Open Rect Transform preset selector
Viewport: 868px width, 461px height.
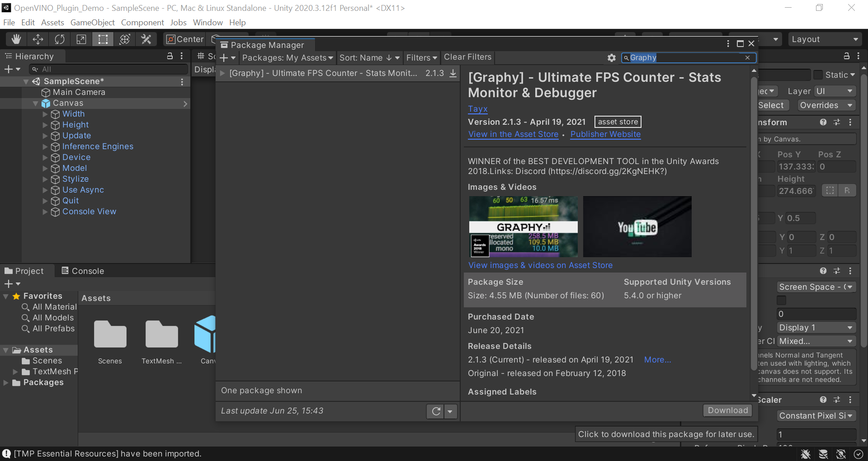(x=837, y=122)
